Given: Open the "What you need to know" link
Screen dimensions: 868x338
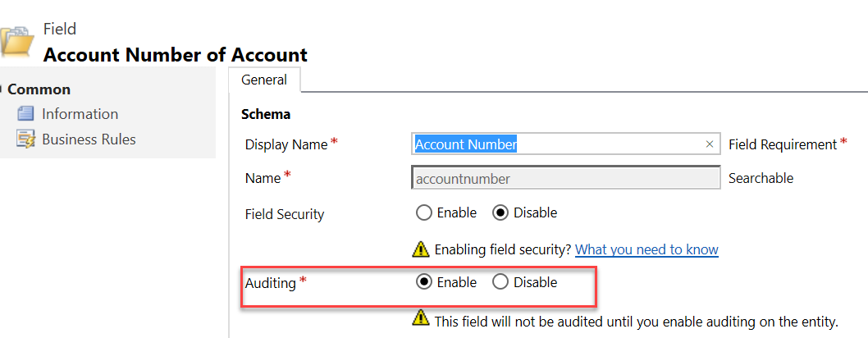Looking at the screenshot, I should coord(646,249).
